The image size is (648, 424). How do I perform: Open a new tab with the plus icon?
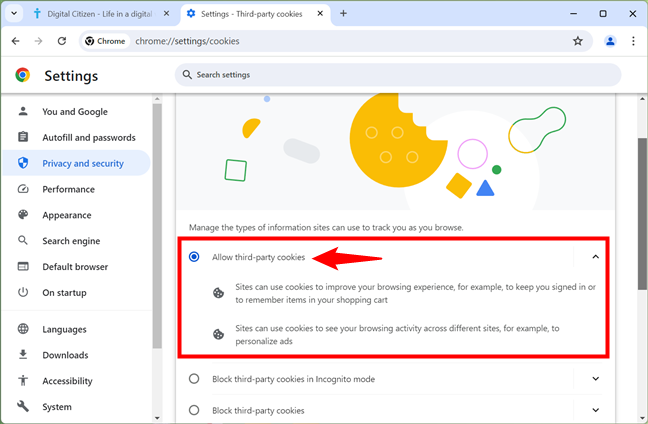[343, 14]
